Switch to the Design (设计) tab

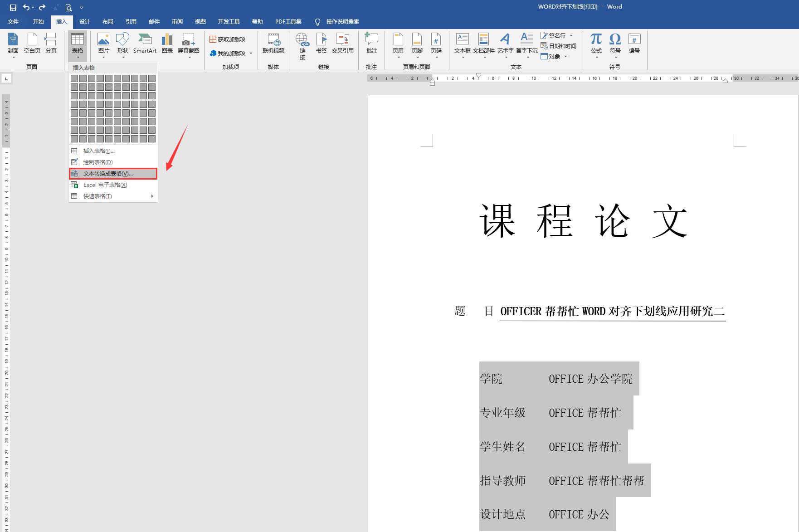[x=84, y=21]
